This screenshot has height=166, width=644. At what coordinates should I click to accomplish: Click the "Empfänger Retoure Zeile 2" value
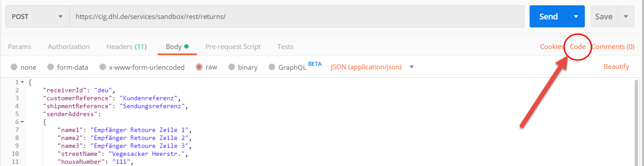click(x=140, y=138)
